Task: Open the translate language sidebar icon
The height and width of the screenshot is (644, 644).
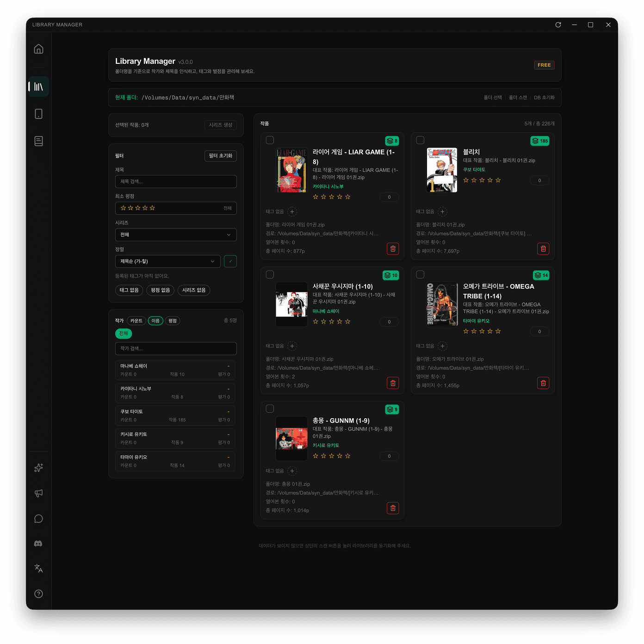Action: click(x=38, y=569)
